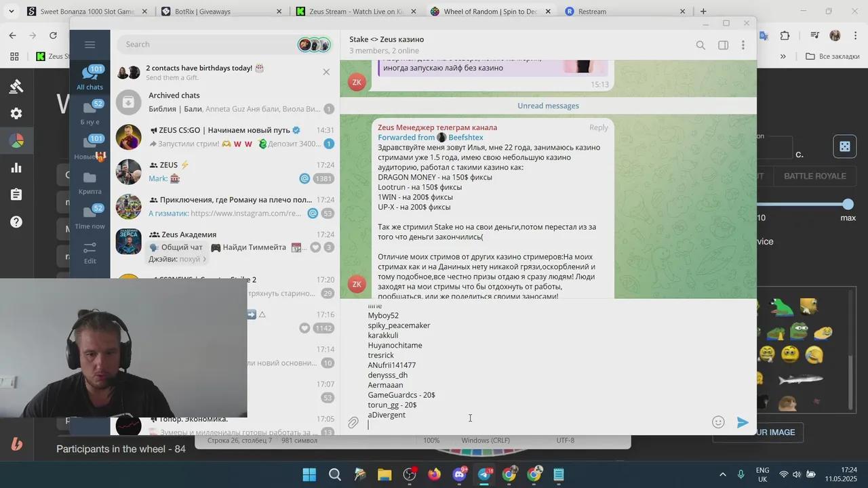This screenshot has width=868, height=488.
Task: Open the Telegram hamburger menu
Action: point(90,45)
